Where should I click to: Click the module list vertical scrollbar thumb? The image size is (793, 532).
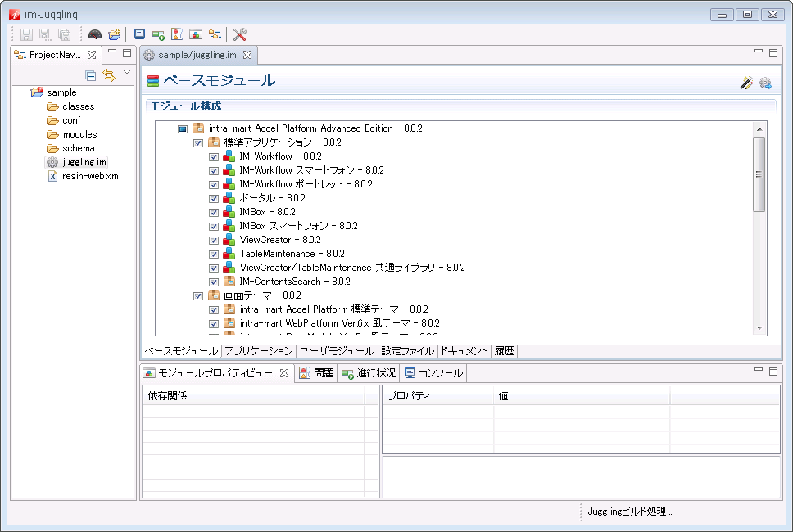tap(759, 174)
